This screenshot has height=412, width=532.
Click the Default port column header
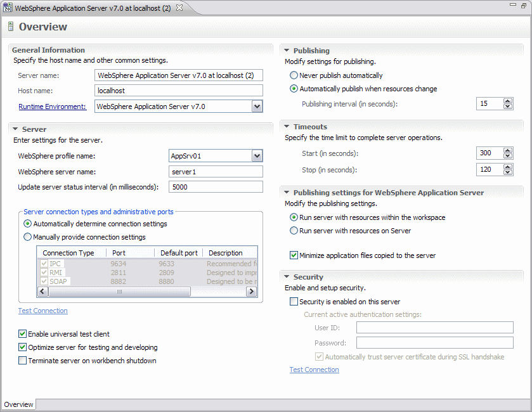coord(178,253)
